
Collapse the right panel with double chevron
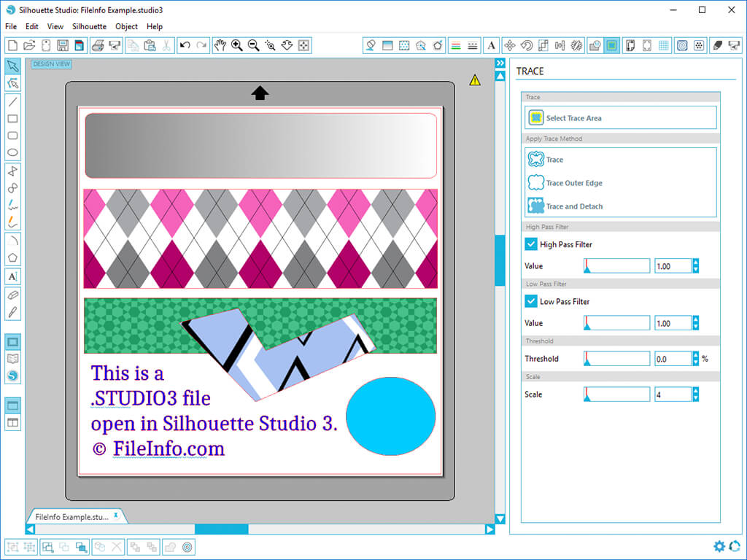click(500, 63)
